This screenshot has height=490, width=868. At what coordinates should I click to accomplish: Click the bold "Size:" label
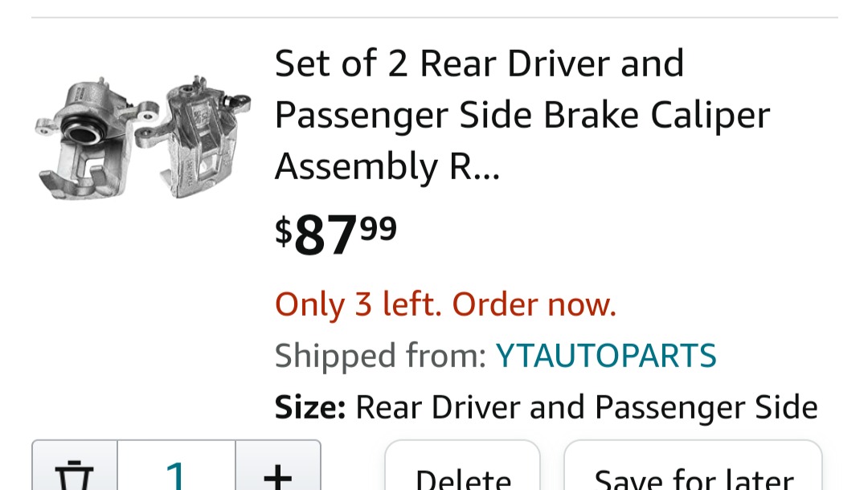click(x=310, y=407)
